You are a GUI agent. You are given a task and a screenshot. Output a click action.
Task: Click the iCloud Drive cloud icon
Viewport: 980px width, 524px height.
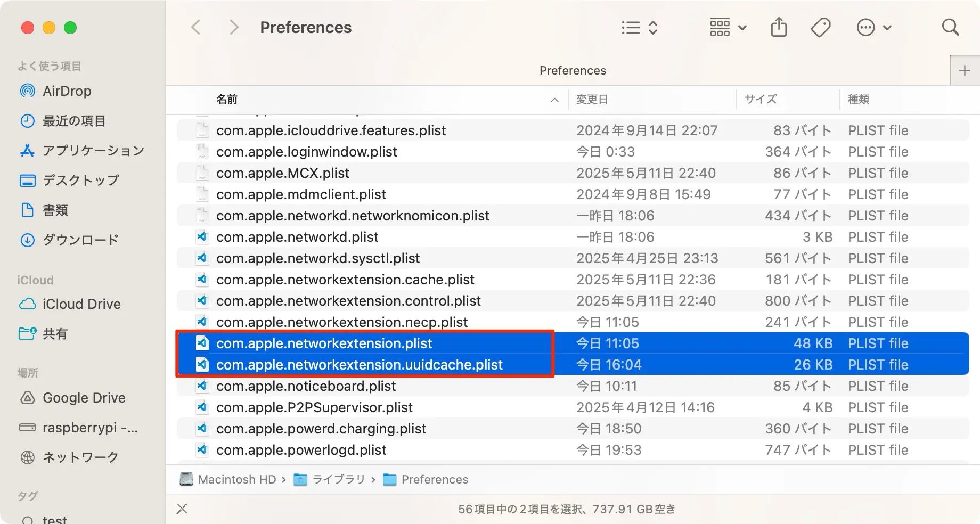28,304
